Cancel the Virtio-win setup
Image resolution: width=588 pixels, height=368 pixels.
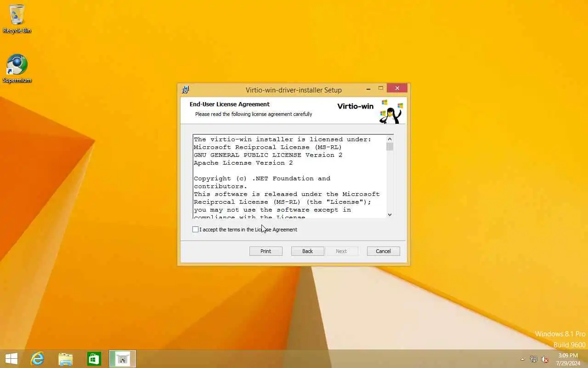click(383, 251)
